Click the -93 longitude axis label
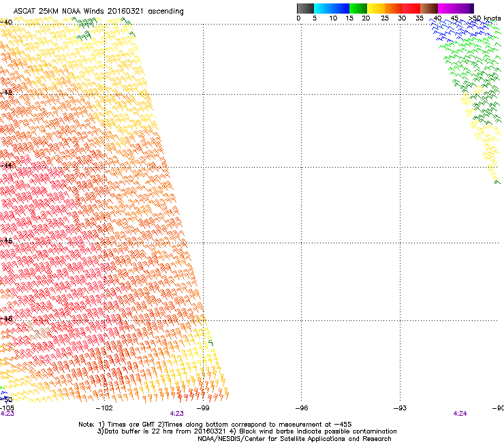This screenshot has height=443, width=504. point(400,408)
